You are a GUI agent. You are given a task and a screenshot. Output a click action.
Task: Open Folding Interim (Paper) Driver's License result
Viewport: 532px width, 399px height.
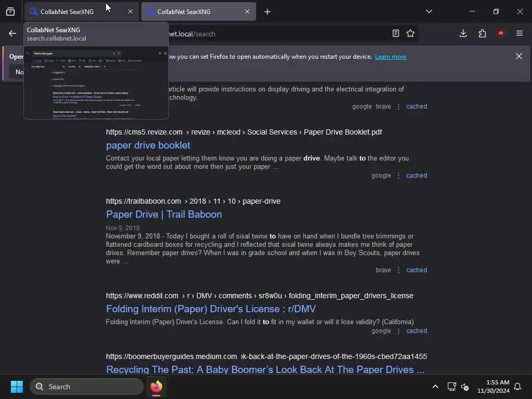coord(211,309)
